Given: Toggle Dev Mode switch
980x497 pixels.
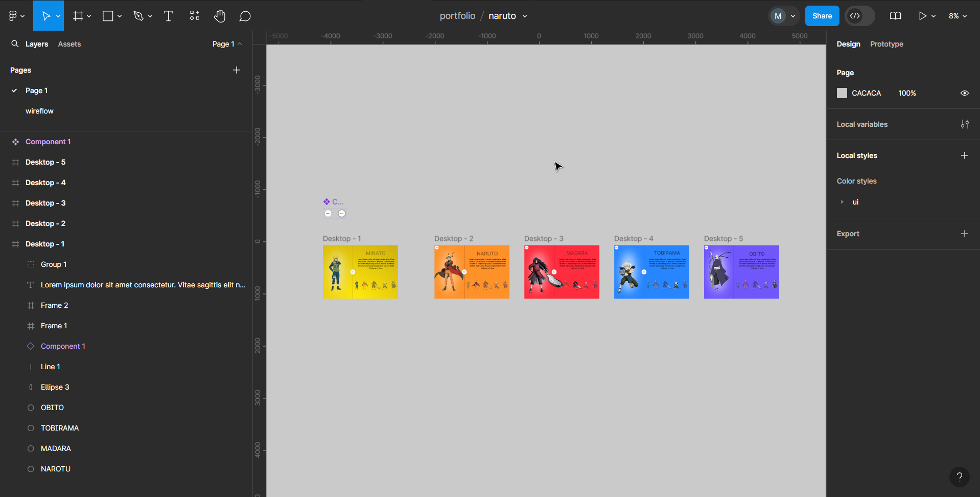Looking at the screenshot, I should pyautogui.click(x=859, y=16).
